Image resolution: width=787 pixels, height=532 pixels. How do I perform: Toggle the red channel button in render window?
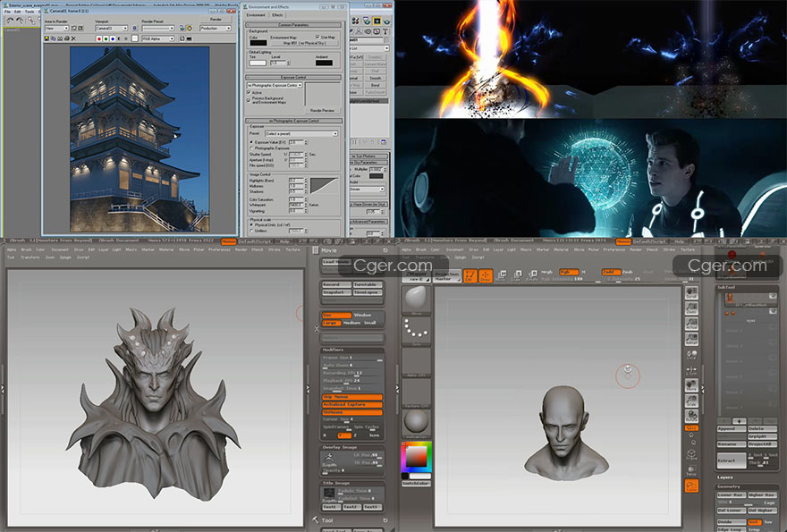click(99, 38)
